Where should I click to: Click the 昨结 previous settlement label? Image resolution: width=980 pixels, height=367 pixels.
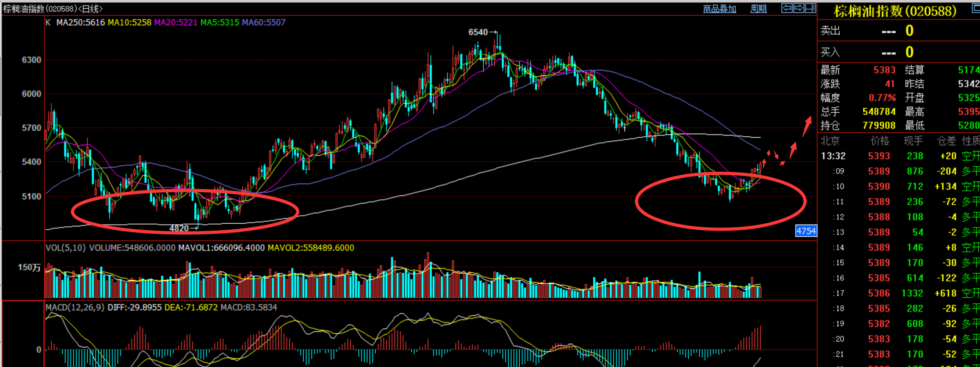click(914, 84)
